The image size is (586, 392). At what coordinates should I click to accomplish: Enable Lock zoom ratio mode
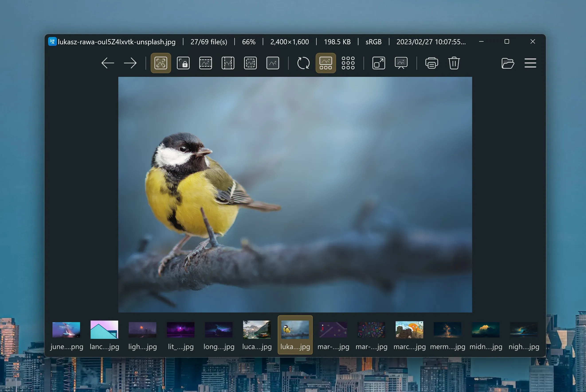[x=183, y=63]
